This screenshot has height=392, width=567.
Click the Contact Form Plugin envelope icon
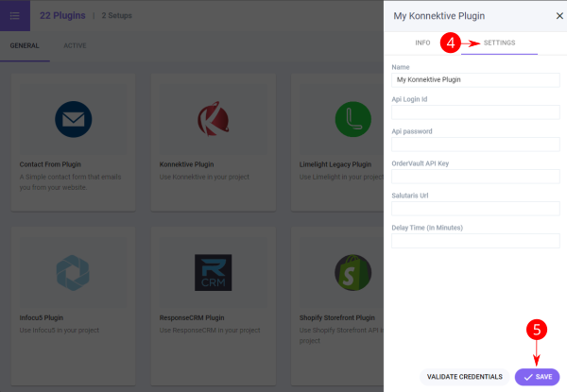pos(72,120)
